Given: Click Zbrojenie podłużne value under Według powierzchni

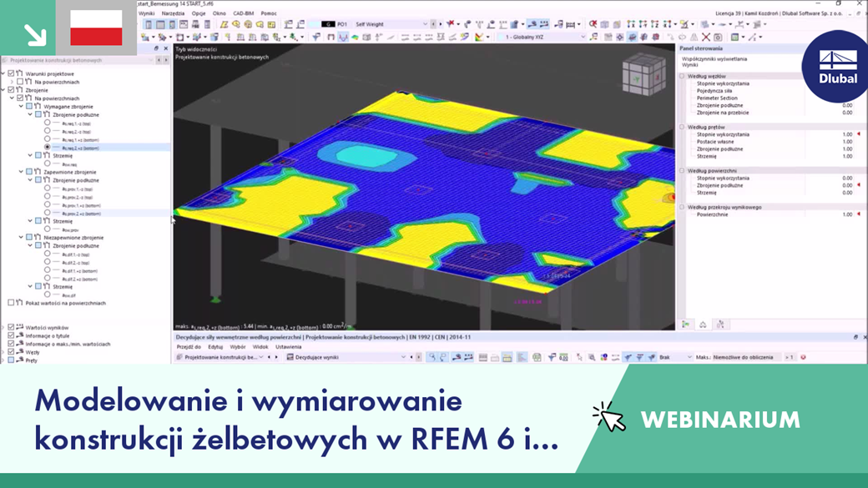Looking at the screenshot, I should [x=847, y=185].
